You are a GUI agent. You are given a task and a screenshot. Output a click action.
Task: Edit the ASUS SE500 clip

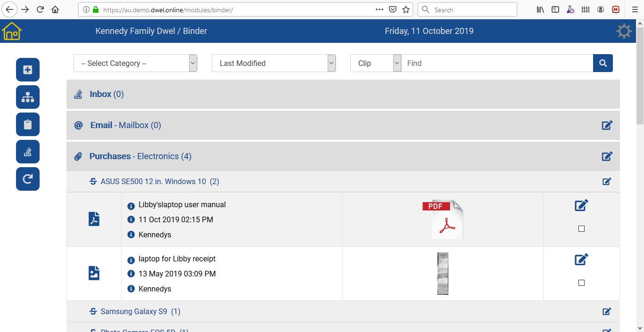pos(607,181)
